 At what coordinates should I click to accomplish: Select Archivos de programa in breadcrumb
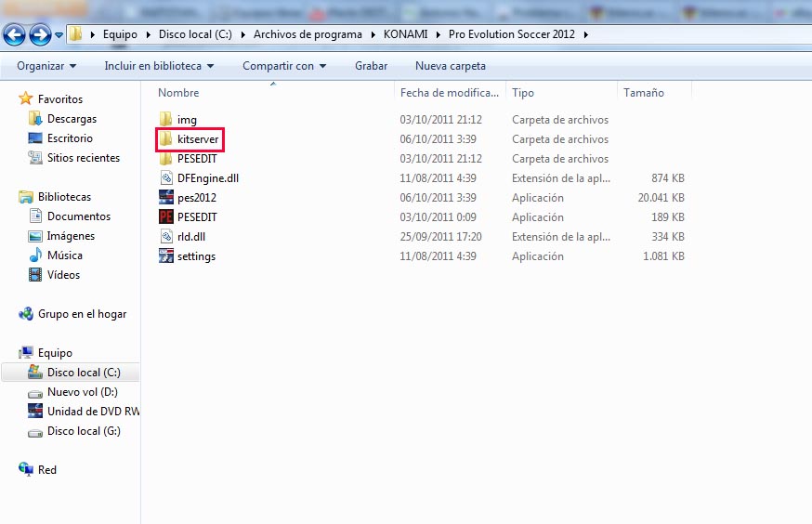[x=308, y=34]
